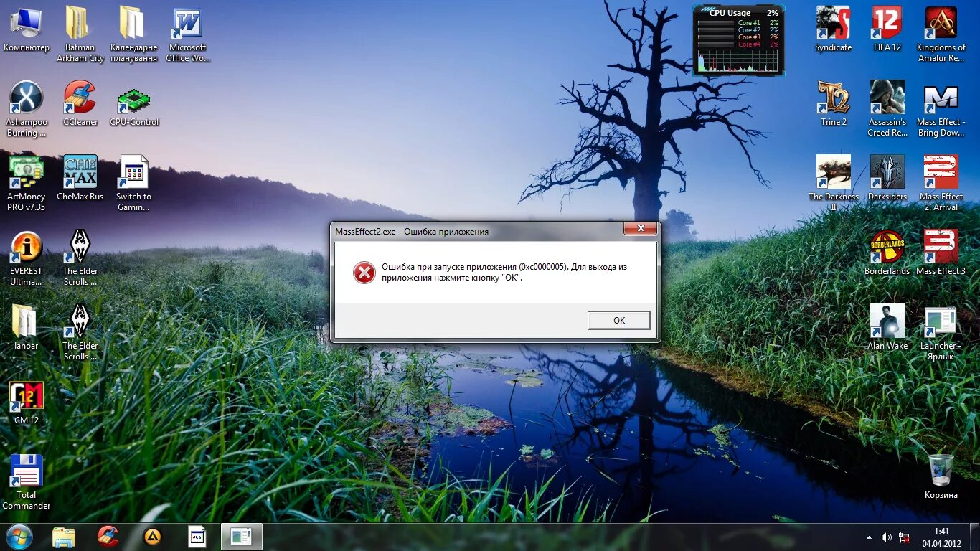This screenshot has width=980, height=551.
Task: Switch to the active Launcher taskbar window
Action: [x=242, y=537]
